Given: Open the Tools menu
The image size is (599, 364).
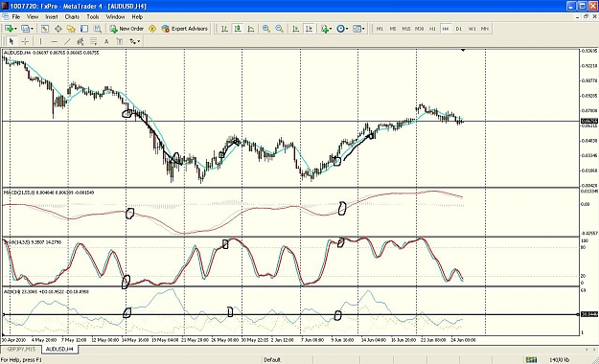Looking at the screenshot, I should point(93,17).
